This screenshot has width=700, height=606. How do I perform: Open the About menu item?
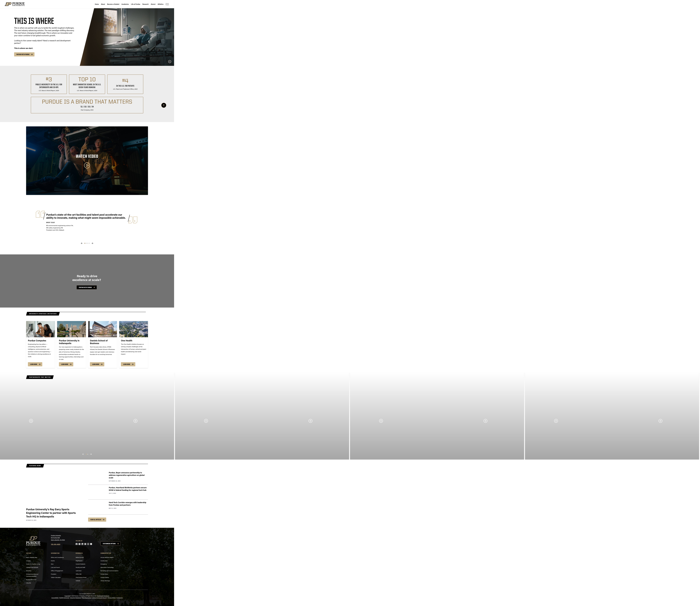103,4
